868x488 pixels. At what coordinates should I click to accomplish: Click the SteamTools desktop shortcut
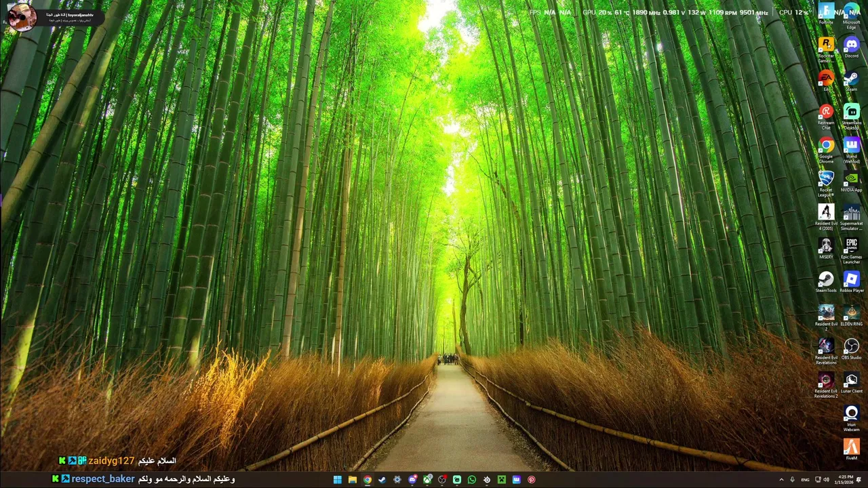[826, 281]
